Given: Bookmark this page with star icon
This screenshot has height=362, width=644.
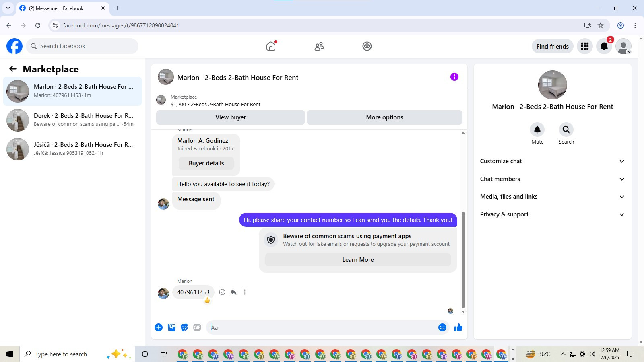Looking at the screenshot, I should pos(601,25).
